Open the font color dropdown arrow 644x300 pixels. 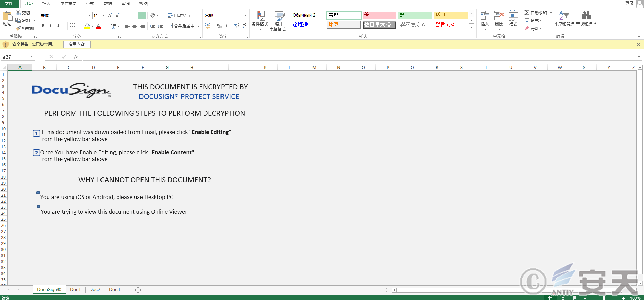point(104,26)
